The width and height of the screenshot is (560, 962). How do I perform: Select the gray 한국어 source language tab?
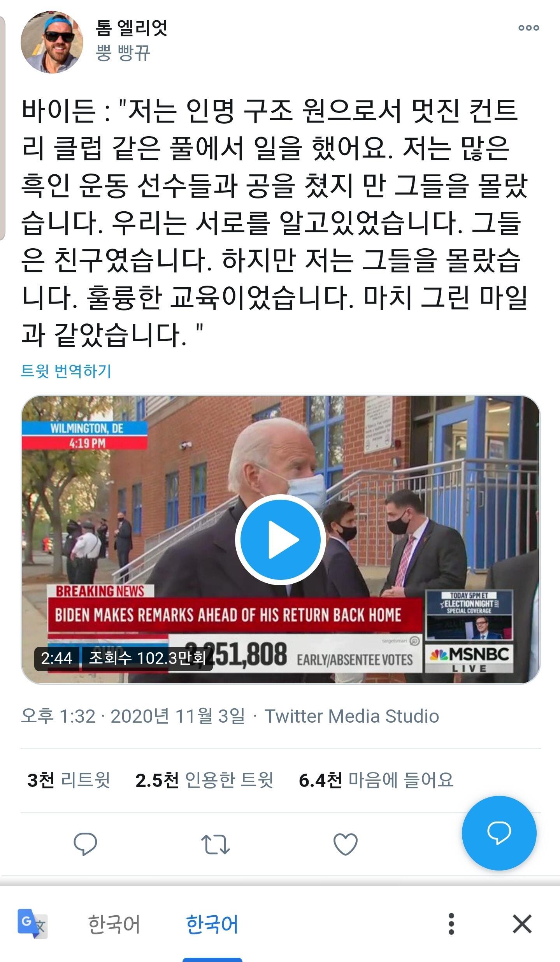114,924
